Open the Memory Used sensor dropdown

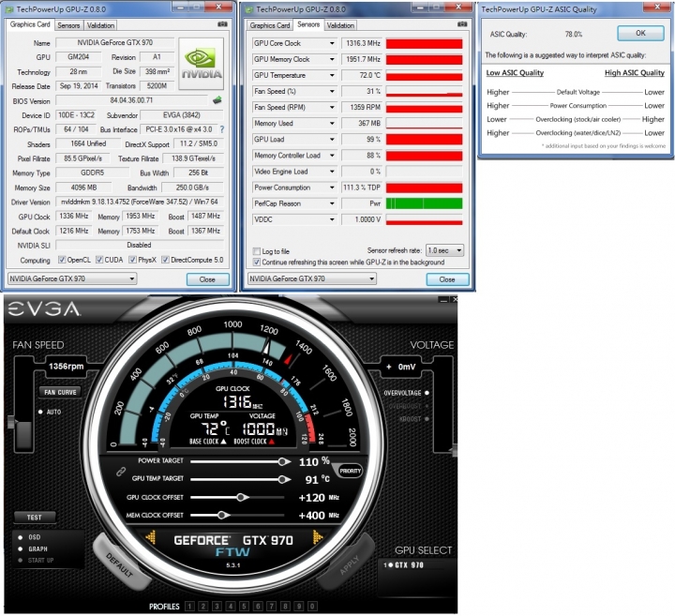tap(332, 124)
